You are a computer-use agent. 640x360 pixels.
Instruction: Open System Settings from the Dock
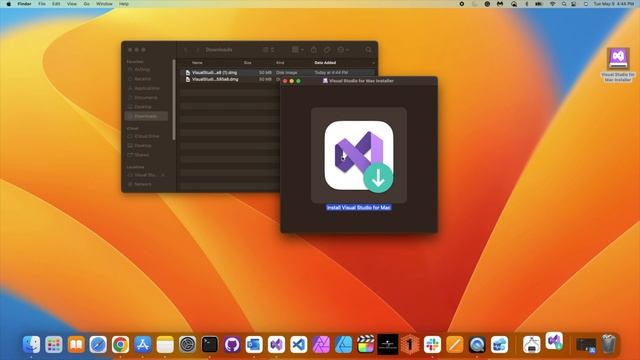click(x=187, y=344)
